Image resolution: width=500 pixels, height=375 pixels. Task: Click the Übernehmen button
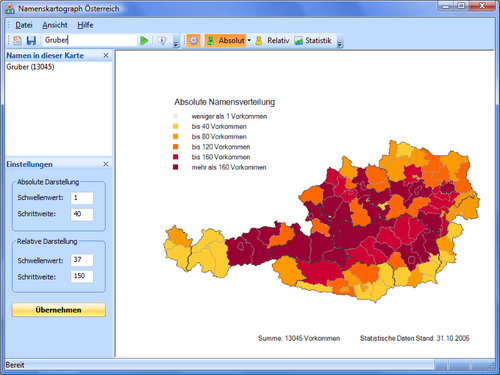59,310
